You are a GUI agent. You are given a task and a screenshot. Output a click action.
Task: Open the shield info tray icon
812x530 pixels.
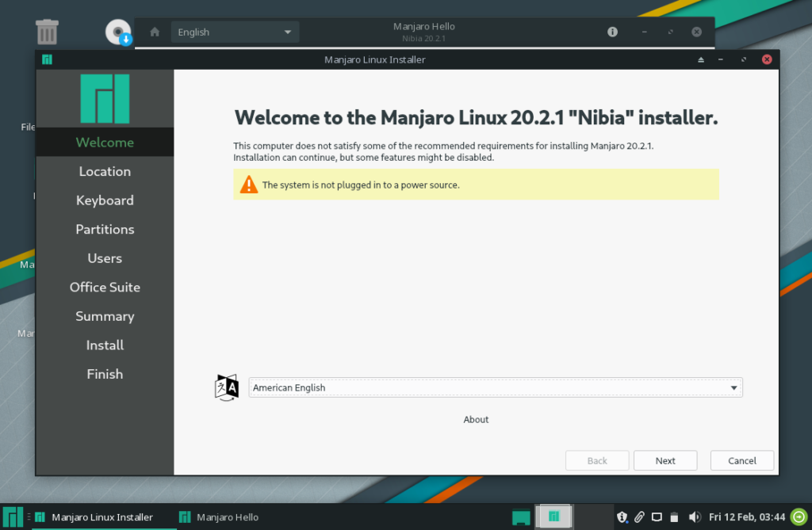point(622,517)
